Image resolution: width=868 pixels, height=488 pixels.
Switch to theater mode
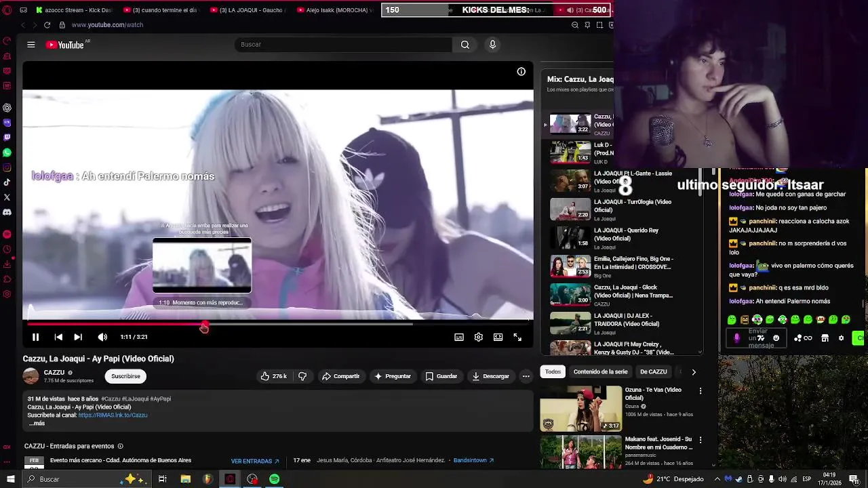[x=498, y=337]
